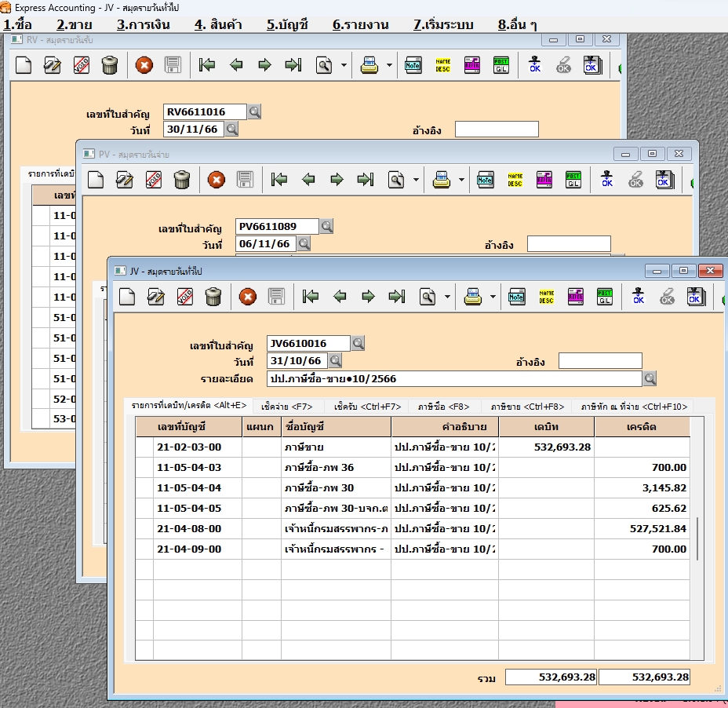The image size is (728, 708).
Task: Click blue OK stamp icon in JV window
Action: tap(639, 295)
